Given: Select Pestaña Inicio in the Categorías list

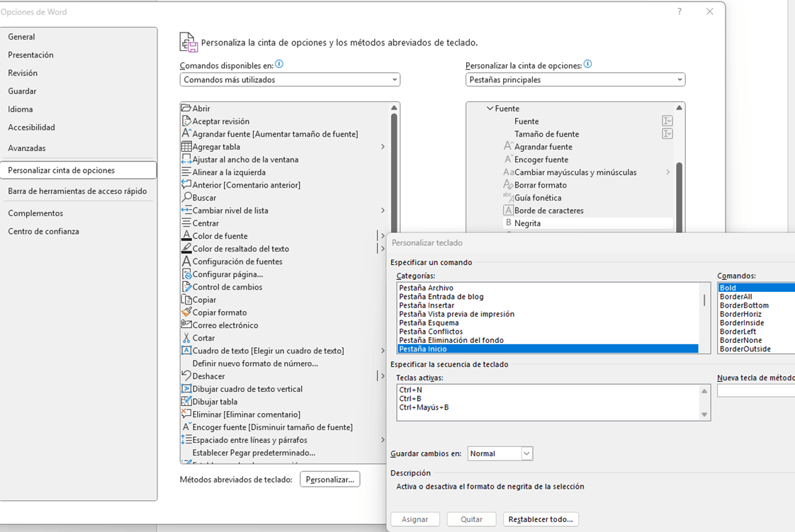Looking at the screenshot, I should [x=548, y=349].
